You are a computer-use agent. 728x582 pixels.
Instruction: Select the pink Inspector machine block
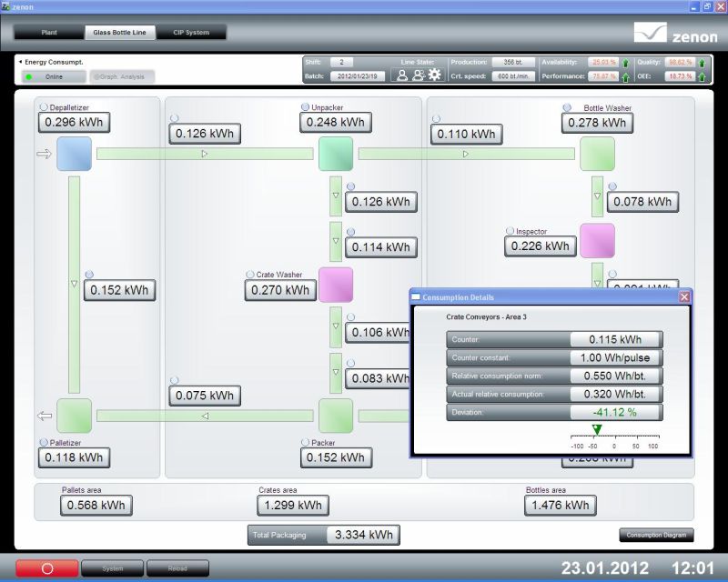597,240
